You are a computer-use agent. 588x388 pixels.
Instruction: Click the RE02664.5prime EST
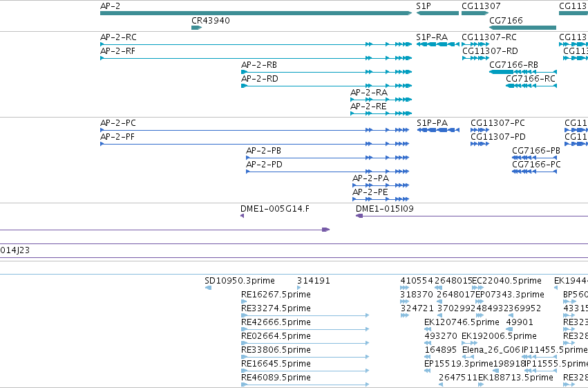coord(305,343)
